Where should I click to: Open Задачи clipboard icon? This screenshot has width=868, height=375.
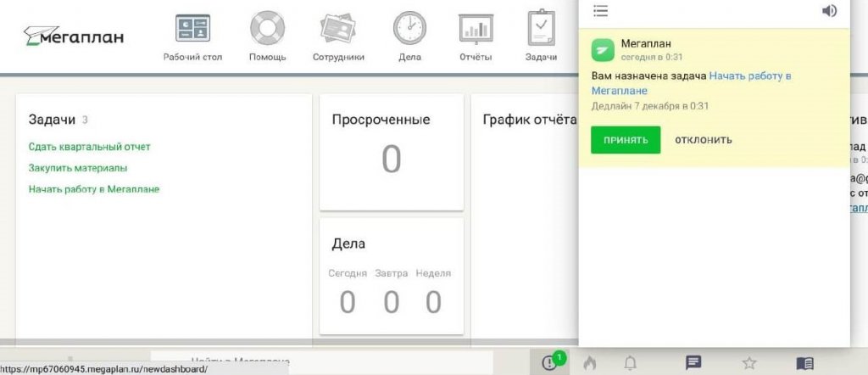click(x=541, y=28)
